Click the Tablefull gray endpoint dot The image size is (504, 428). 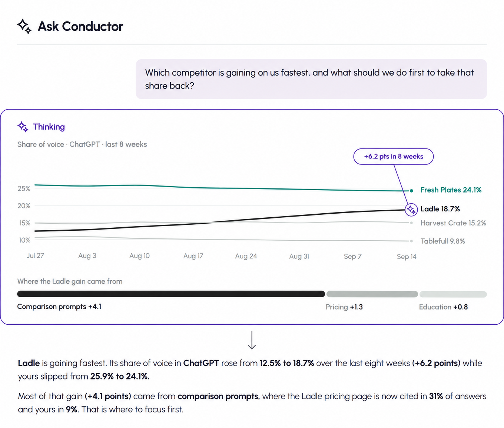[x=411, y=241]
